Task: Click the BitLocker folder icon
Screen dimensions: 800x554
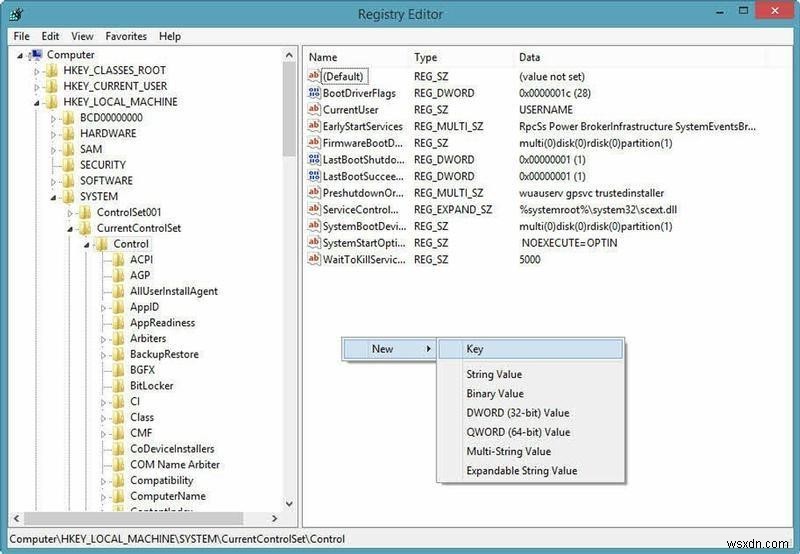Action: click(x=118, y=386)
